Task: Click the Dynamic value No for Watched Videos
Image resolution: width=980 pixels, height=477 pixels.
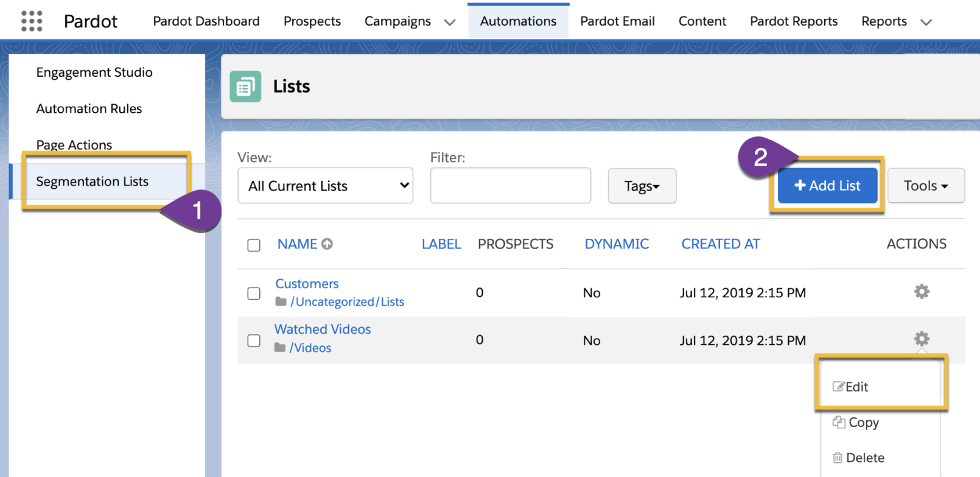Action: point(592,341)
